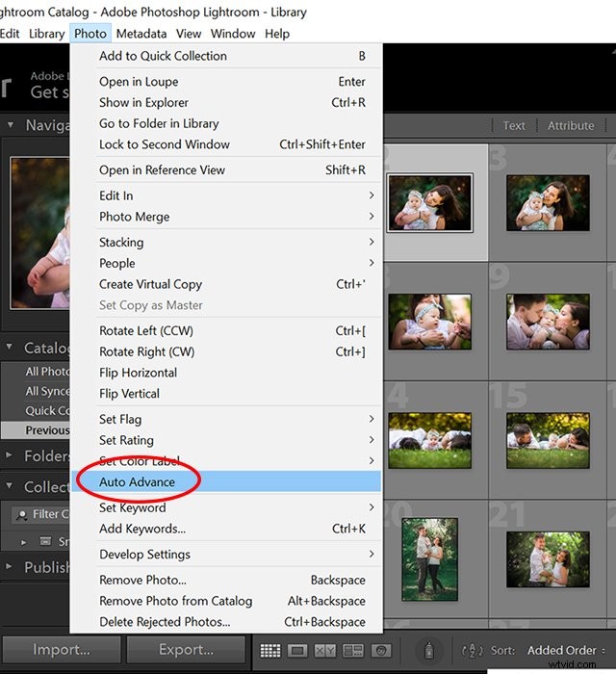Open the Library menu
616x674 pixels.
click(x=46, y=34)
